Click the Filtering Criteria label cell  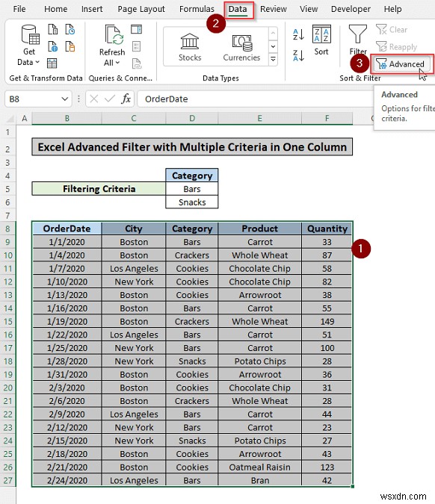click(x=99, y=189)
